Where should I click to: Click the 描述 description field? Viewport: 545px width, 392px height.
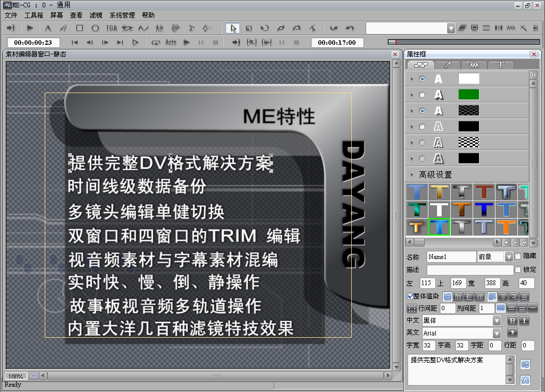tap(470, 270)
